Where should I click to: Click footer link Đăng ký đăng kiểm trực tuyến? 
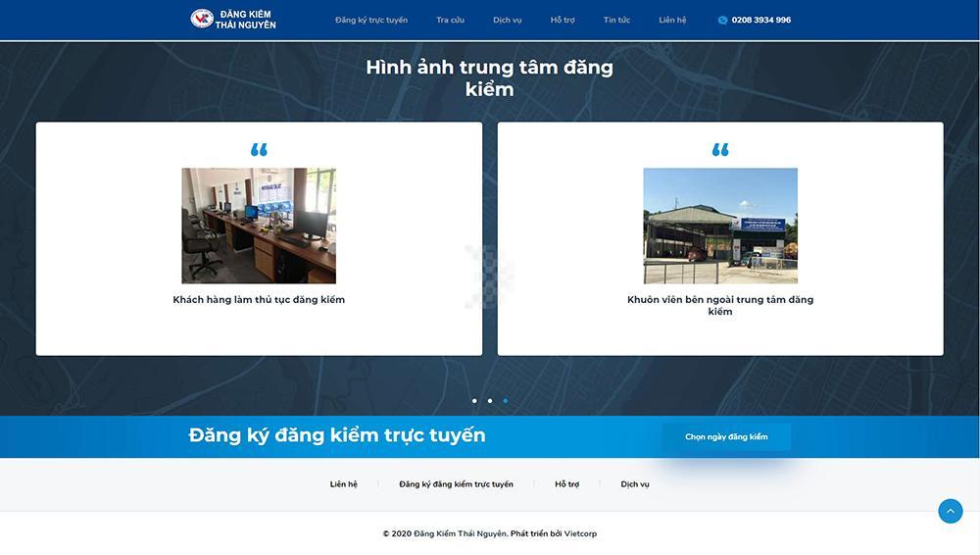tap(456, 484)
